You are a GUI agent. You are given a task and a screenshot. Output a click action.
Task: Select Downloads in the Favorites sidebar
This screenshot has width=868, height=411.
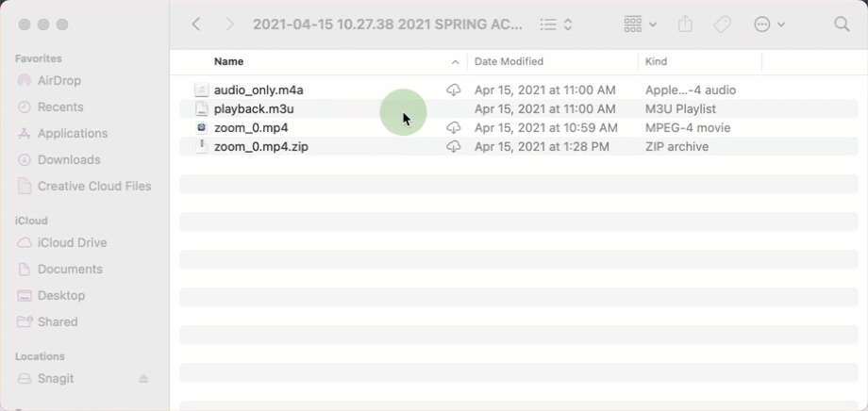[x=69, y=160]
